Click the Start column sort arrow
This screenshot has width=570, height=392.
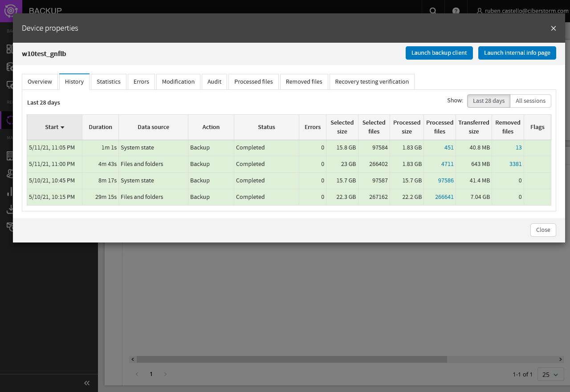[x=62, y=127]
